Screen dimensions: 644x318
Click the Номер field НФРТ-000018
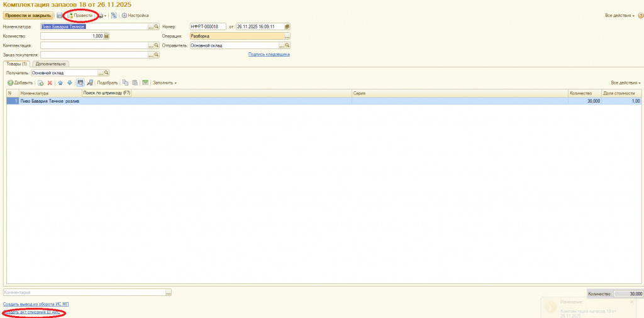pos(208,26)
